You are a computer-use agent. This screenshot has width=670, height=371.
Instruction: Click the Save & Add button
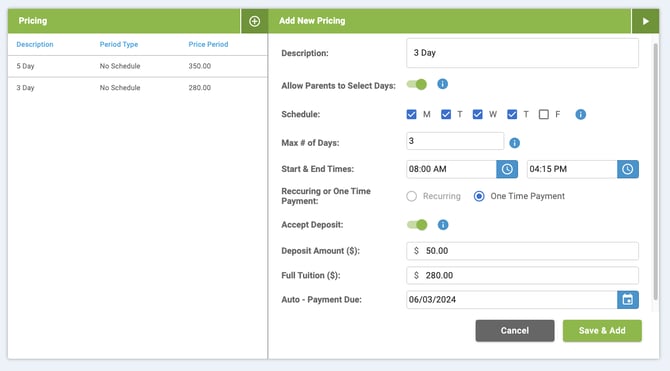pos(602,331)
